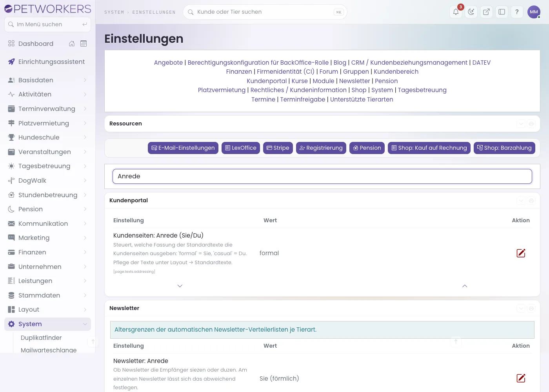
Task: Click the settings filter field containing Anrede
Action: [x=322, y=176]
